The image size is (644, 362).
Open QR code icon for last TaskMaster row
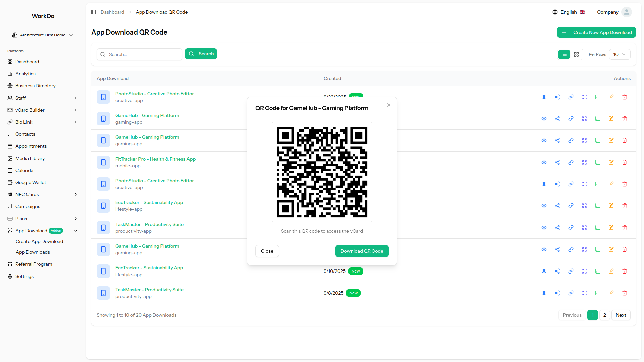tap(584, 293)
